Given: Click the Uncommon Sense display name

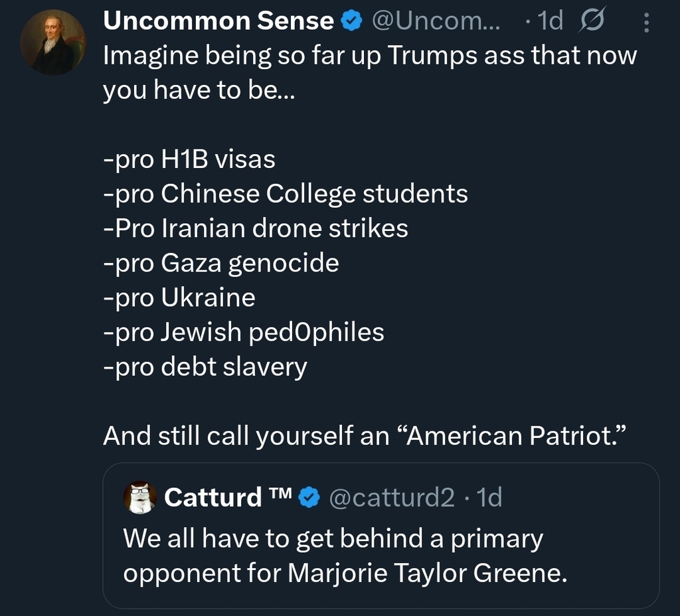Looking at the screenshot, I should pos(218,21).
